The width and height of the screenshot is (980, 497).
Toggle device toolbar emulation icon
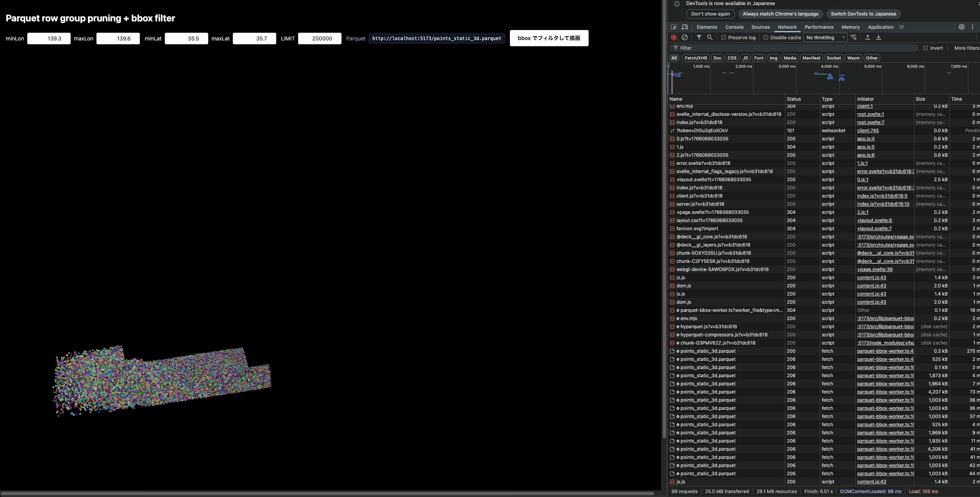coord(685,27)
